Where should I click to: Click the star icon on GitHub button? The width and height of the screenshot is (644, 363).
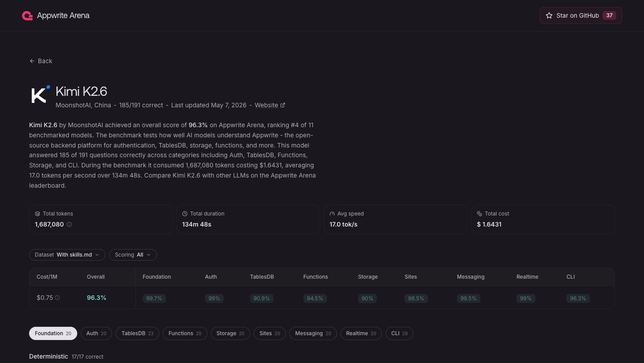tap(549, 15)
